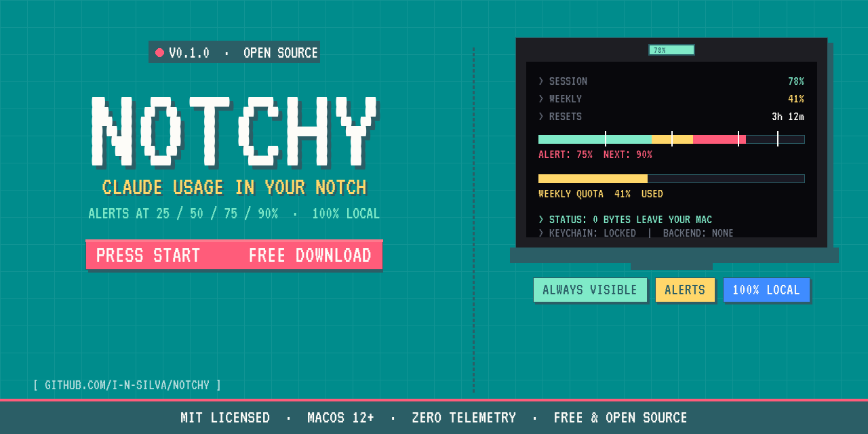This screenshot has width=868, height=434.
Task: Click the Backend: None text
Action: pyautogui.click(x=698, y=233)
